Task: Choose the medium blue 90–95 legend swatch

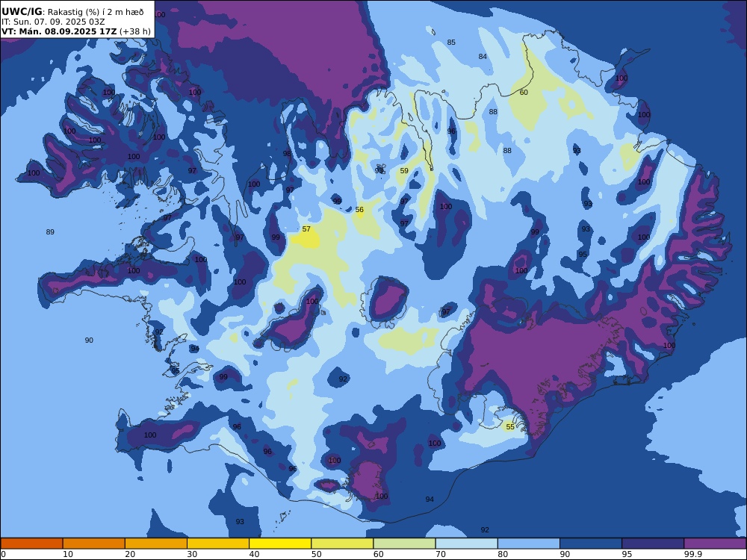Action: pyautogui.click(x=591, y=544)
